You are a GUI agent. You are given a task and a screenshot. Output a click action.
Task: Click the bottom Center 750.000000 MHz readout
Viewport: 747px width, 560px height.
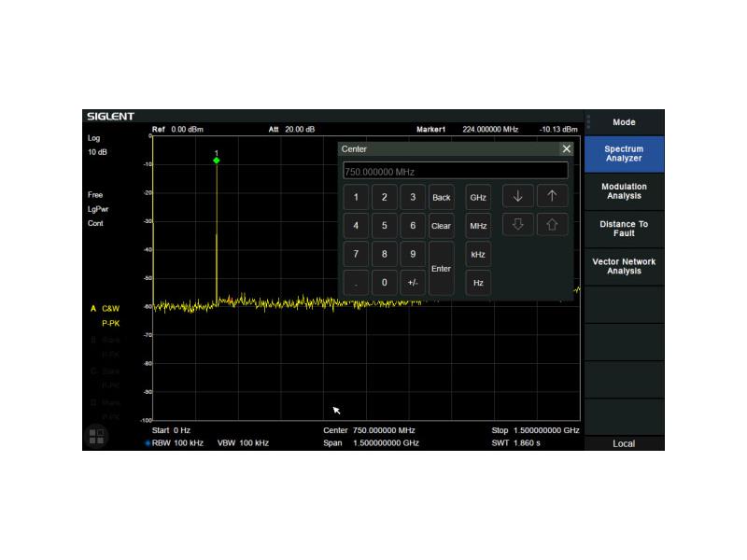(369, 430)
